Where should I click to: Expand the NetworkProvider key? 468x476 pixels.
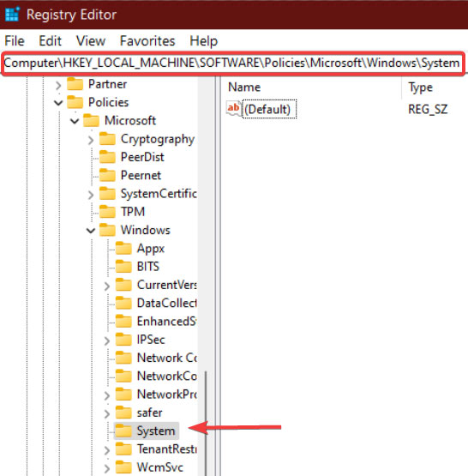click(x=107, y=395)
